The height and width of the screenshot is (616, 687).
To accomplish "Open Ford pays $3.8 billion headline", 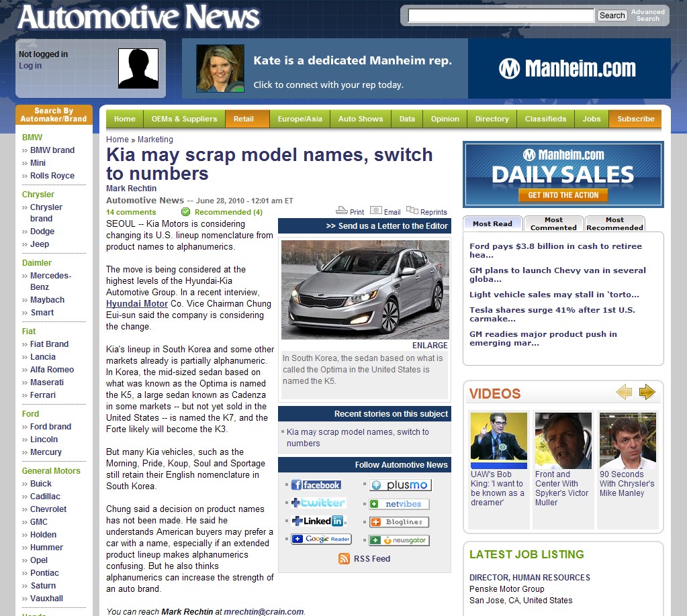I will pyautogui.click(x=555, y=250).
